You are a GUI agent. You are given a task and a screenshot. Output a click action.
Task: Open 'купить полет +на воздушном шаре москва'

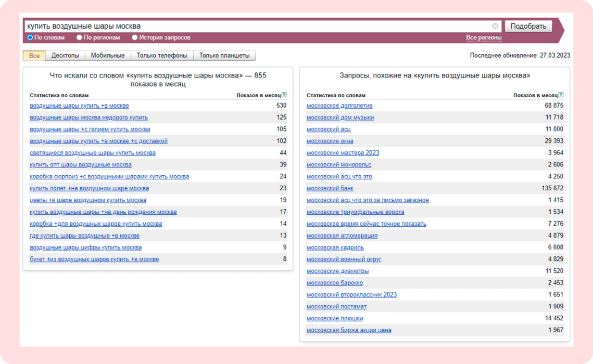tap(89, 188)
